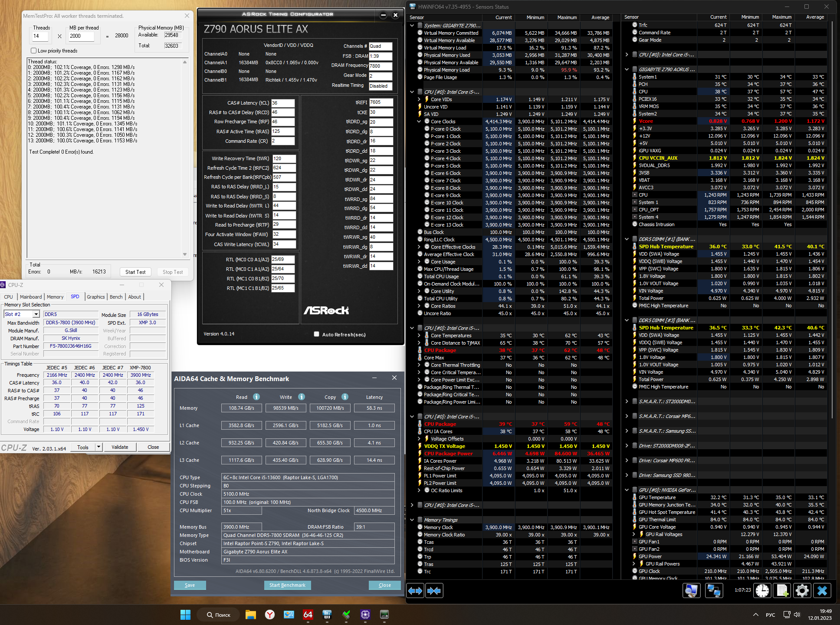The height and width of the screenshot is (625, 840).
Task: Open AIDA64 from Windows taskbar
Action: pyautogui.click(x=308, y=615)
